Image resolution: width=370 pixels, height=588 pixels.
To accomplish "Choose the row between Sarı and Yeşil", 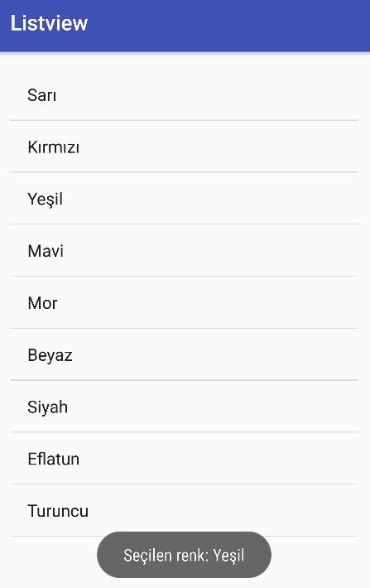I will click(184, 147).
